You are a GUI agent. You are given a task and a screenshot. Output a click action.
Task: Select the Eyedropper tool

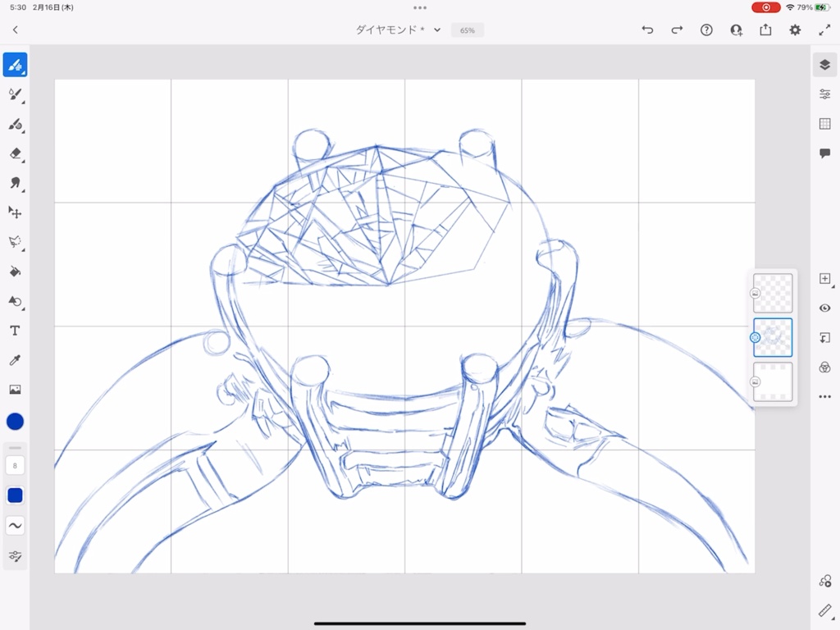click(x=15, y=360)
